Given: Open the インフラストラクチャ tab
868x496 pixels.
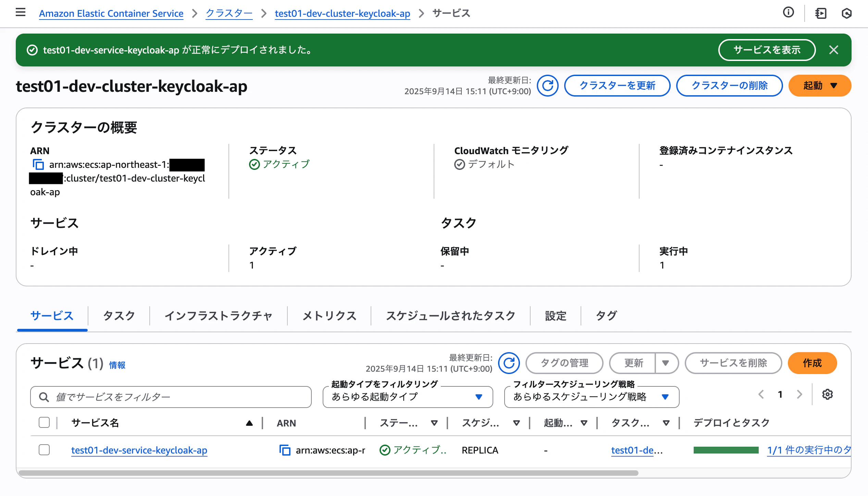Looking at the screenshot, I should point(219,315).
